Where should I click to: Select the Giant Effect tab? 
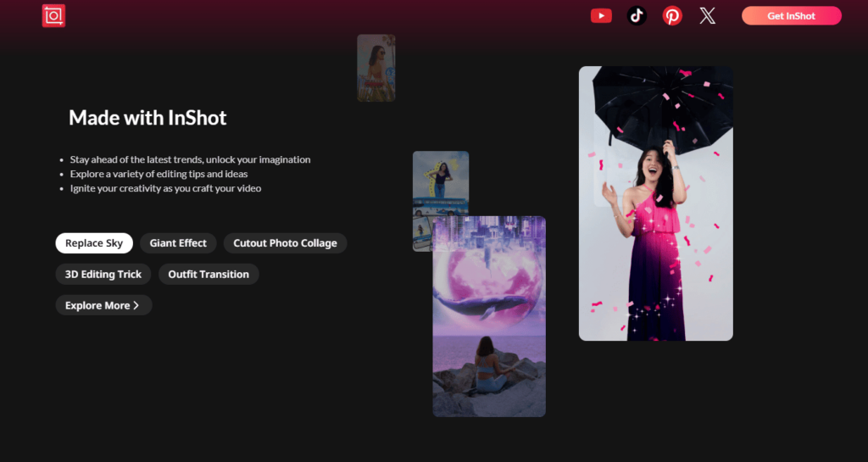point(178,243)
